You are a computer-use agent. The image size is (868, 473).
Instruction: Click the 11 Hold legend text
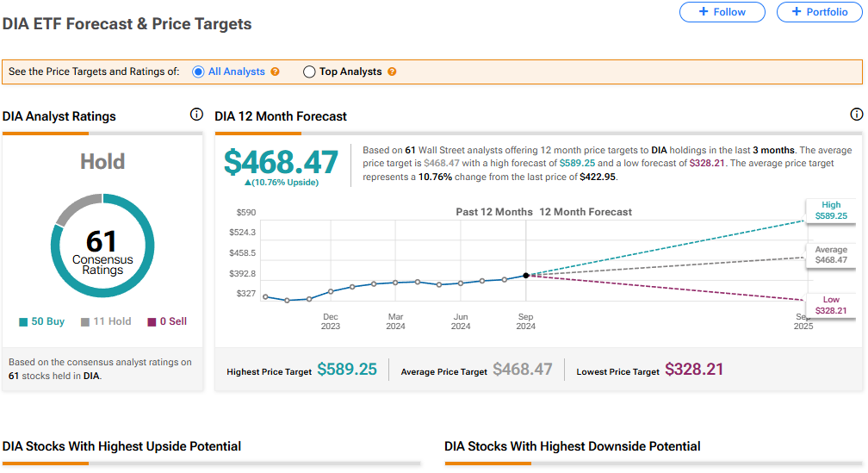[x=112, y=322]
